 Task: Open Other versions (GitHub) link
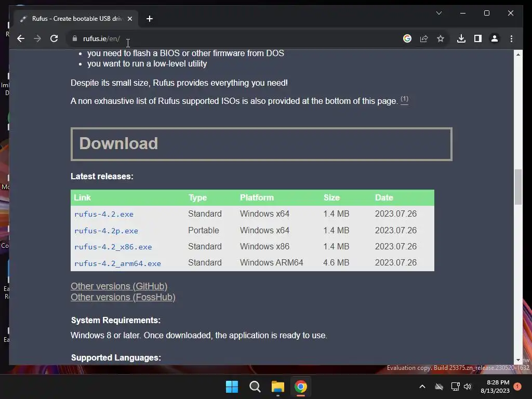pyautogui.click(x=119, y=286)
